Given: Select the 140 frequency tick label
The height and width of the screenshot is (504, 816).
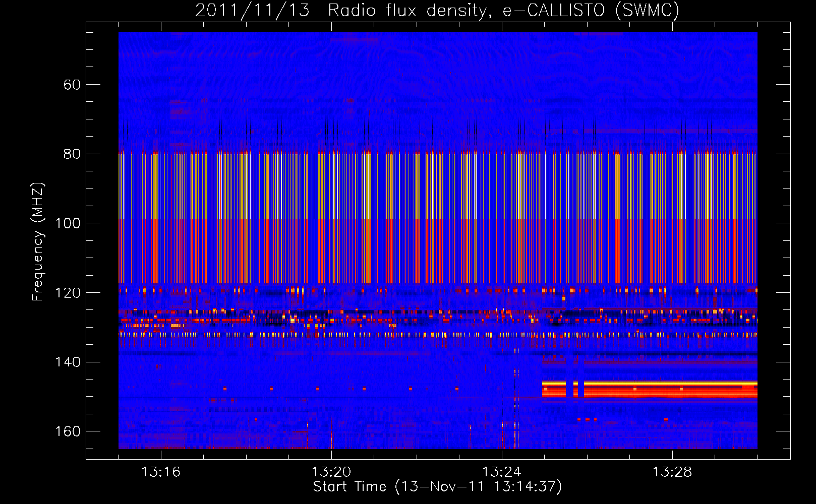Looking at the screenshot, I should tap(68, 362).
